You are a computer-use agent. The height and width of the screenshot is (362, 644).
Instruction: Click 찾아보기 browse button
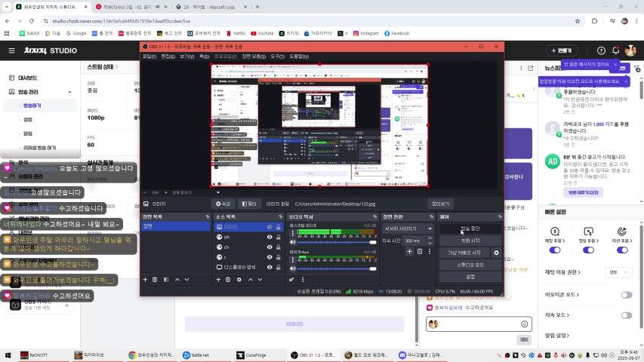pos(441,204)
